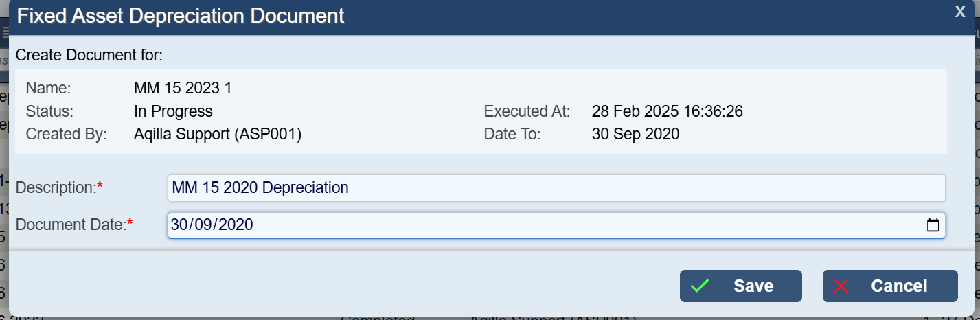Open the Document Date calendar picker icon

click(x=933, y=225)
